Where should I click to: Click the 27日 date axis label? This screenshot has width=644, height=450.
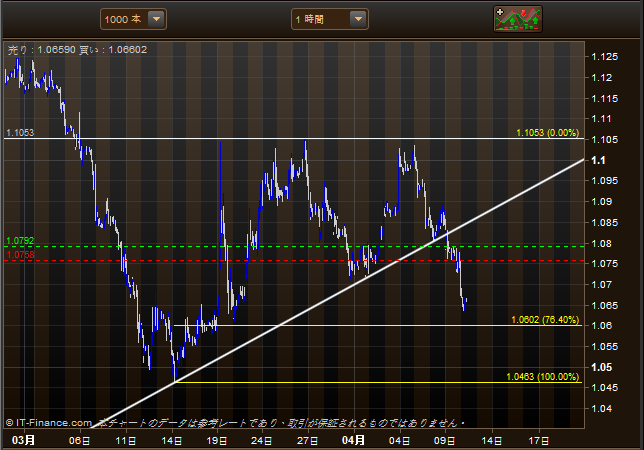point(307,441)
